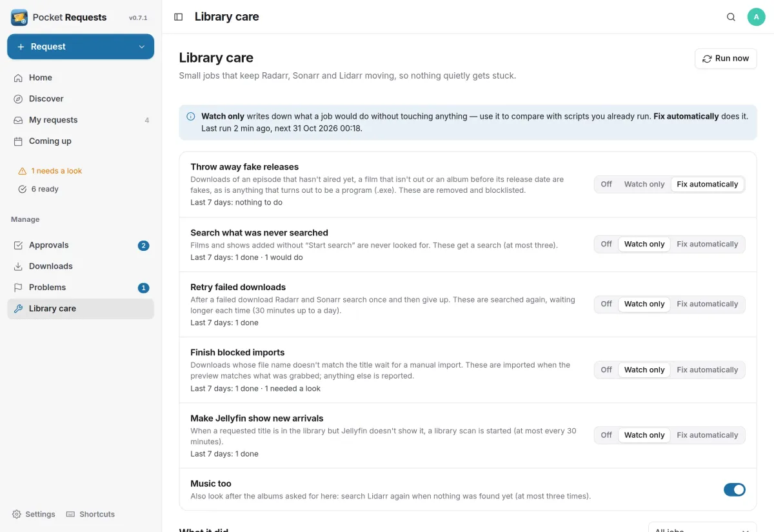Open Coming up calendar
774x532 pixels.
point(81,141)
